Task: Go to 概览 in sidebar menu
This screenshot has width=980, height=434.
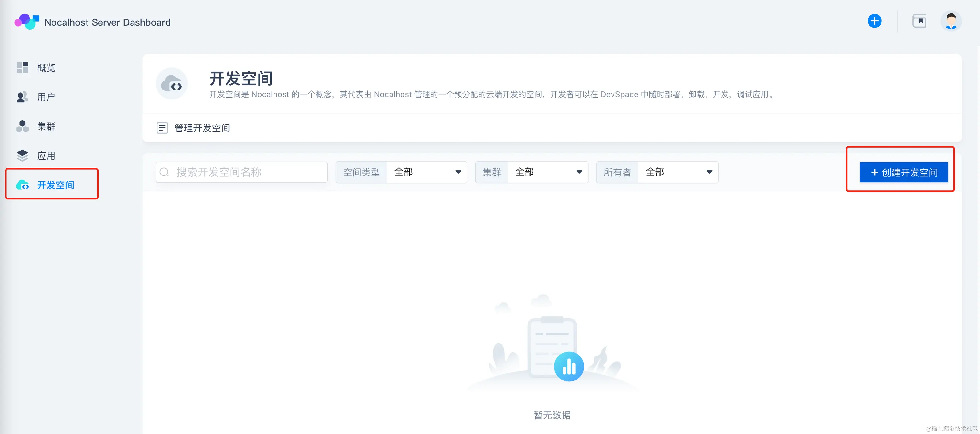Action: coord(46,68)
